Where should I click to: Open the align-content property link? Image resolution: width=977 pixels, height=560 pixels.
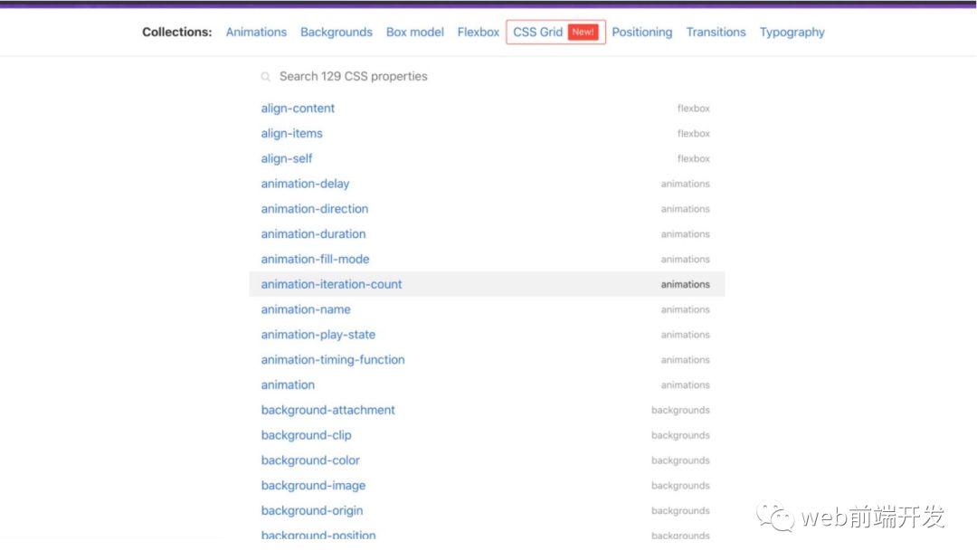298,109
